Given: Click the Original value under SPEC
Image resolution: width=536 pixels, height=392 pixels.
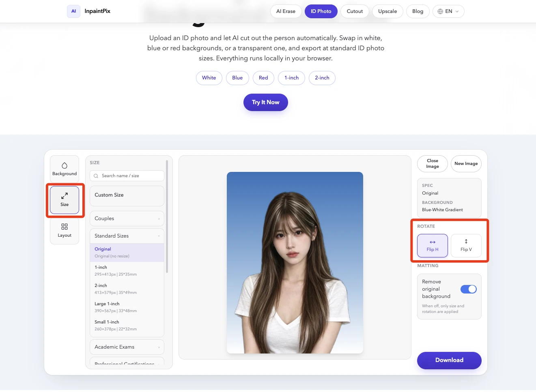Looking at the screenshot, I should [x=430, y=193].
